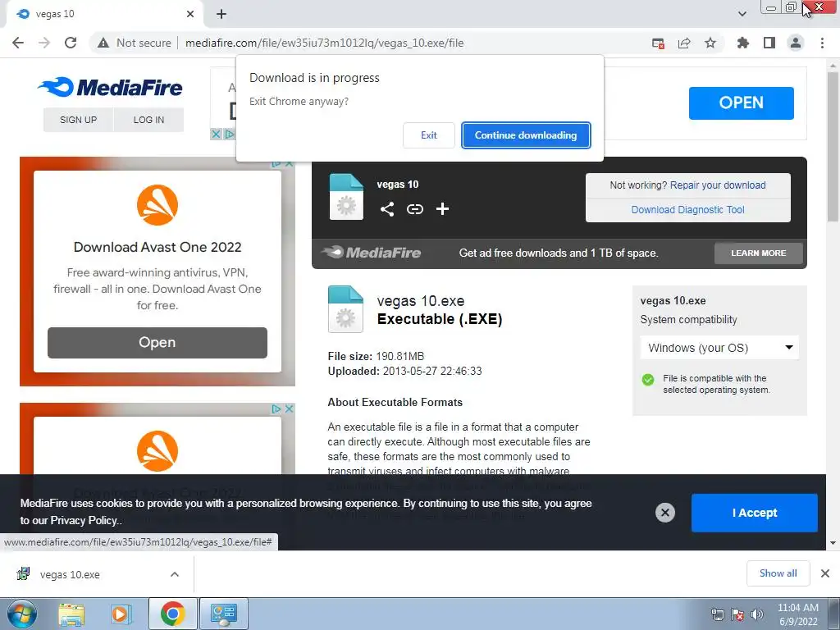Click the plus icon to save vegas 10
This screenshot has height=630, width=840.
[x=442, y=209]
